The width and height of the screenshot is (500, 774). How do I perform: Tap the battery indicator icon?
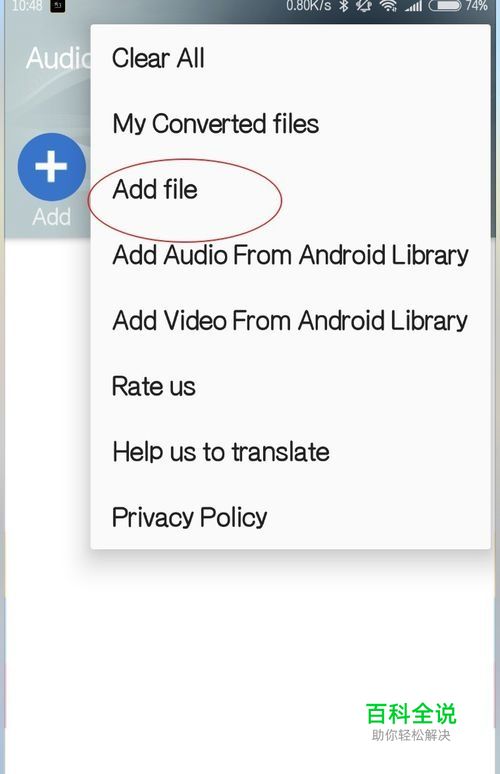(x=445, y=5)
